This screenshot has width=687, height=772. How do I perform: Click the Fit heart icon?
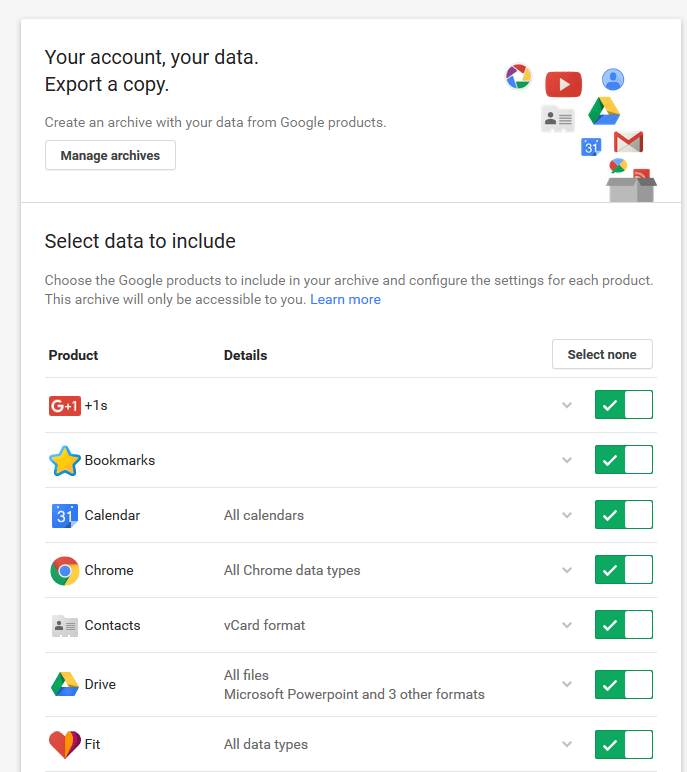point(64,744)
